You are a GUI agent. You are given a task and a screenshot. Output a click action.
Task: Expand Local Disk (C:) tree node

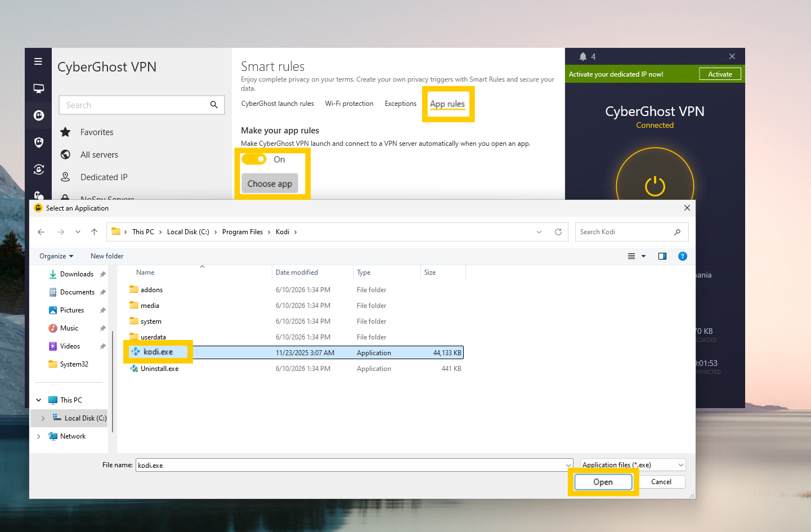coord(43,418)
